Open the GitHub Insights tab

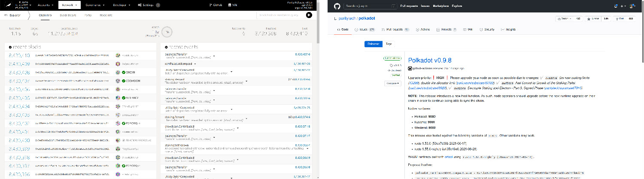pyautogui.click(x=509, y=30)
